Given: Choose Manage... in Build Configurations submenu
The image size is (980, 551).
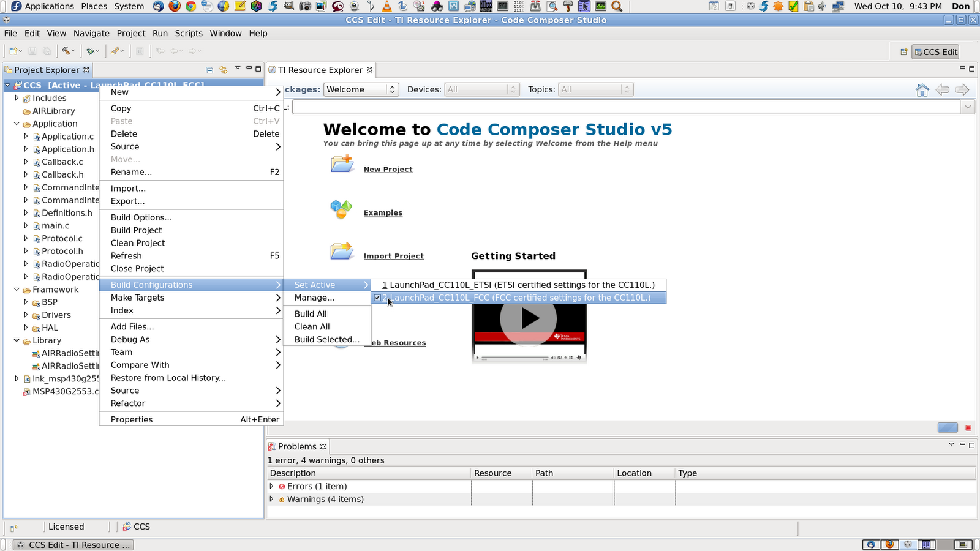Looking at the screenshot, I should [x=328, y=298].
